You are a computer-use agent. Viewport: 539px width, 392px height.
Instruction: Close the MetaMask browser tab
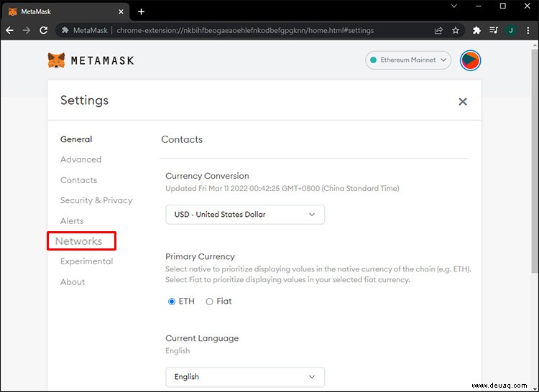(121, 11)
